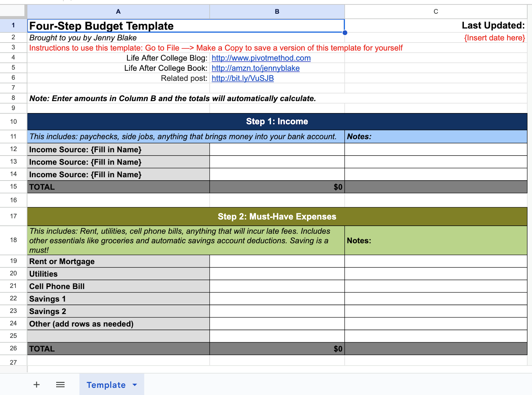Viewport: 532px width, 395px height.
Task: Open the all-sheets list hamburger icon
Action: (60, 385)
